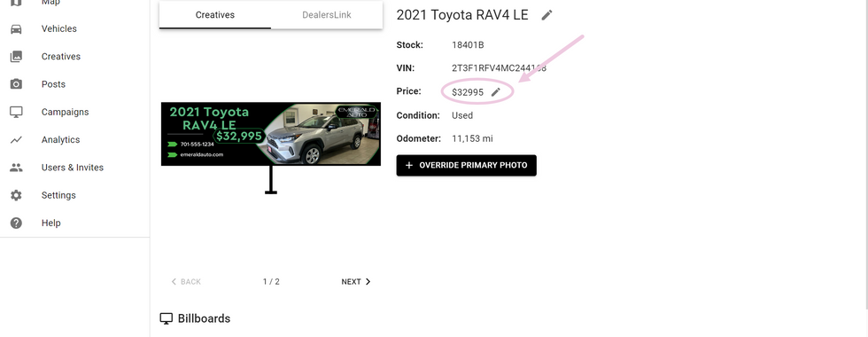Click the BACK pagination button

pos(186,282)
